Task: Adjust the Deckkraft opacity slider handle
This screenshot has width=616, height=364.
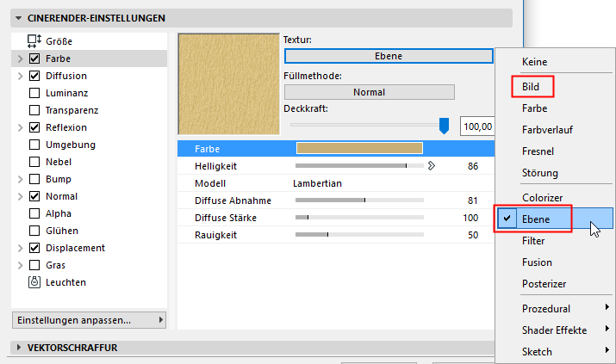Action: (444, 126)
